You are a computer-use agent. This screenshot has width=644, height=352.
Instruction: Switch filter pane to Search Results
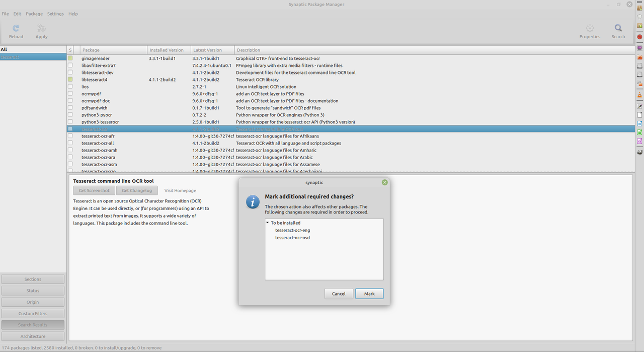pos(33,325)
